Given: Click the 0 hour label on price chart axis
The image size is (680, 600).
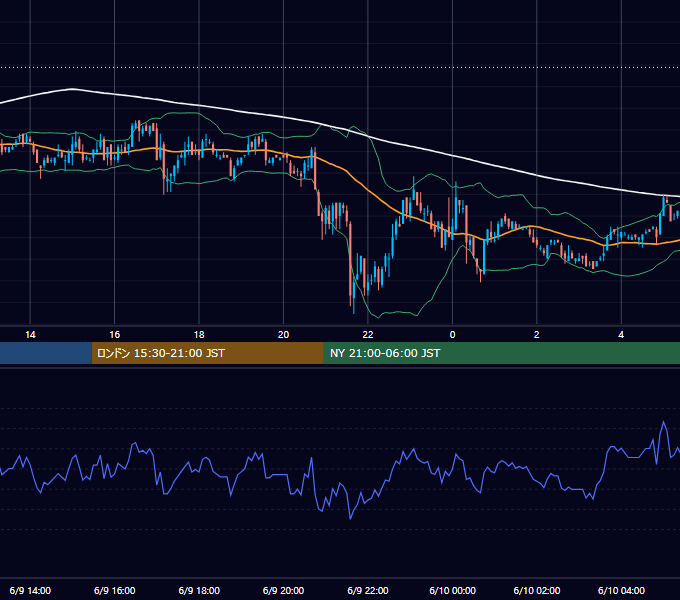Looking at the screenshot, I should click(x=452, y=335).
